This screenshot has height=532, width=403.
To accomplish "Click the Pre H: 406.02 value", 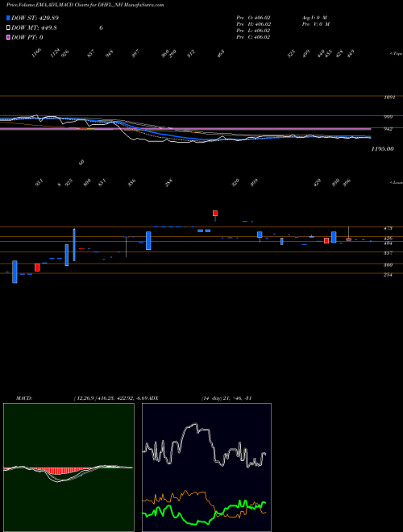I will [x=253, y=24].
